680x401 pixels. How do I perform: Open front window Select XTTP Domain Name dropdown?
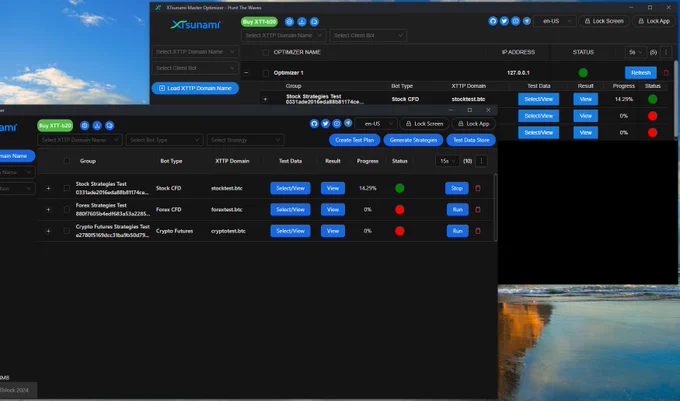[x=80, y=140]
